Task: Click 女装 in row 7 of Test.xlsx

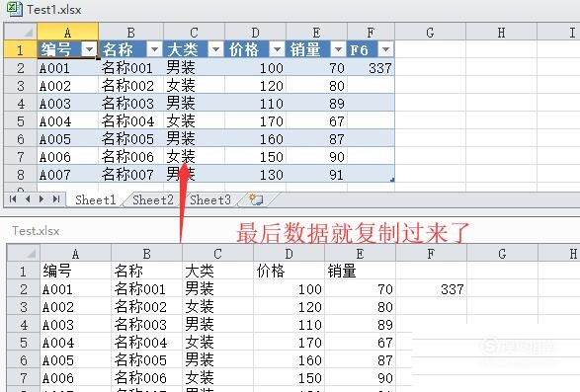Action: [217, 377]
